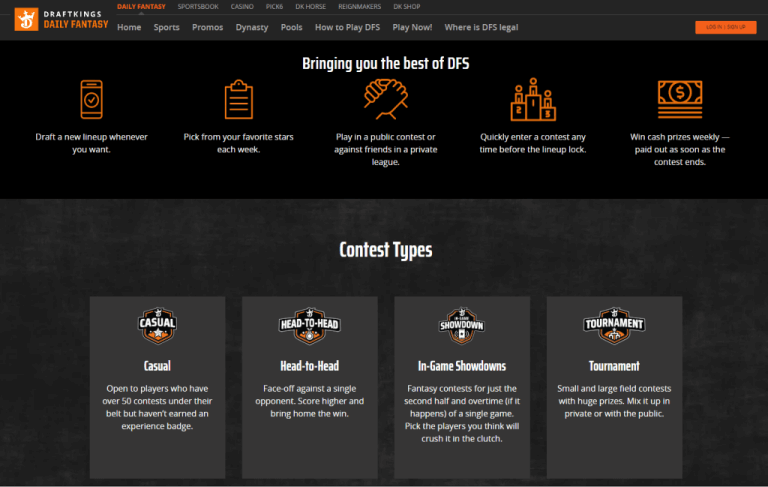Click the winners podium icon
The height and width of the screenshot is (487, 768).
(533, 99)
